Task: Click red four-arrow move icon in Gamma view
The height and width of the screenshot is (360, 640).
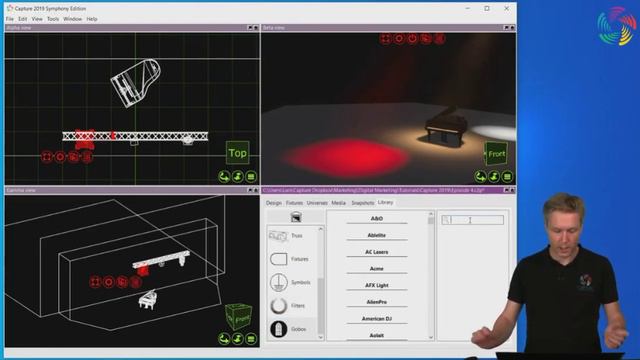Action: coord(95,282)
